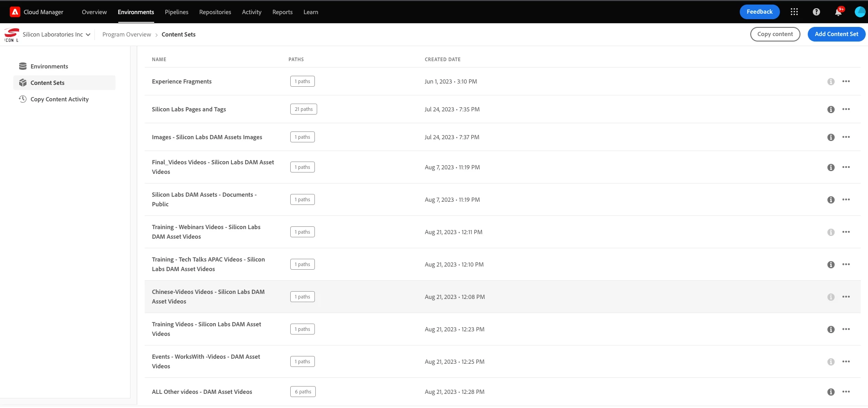Viewport: 868px width, 408px height.
Task: Open more options for Tech Talks APAC Videos
Action: tap(846, 264)
